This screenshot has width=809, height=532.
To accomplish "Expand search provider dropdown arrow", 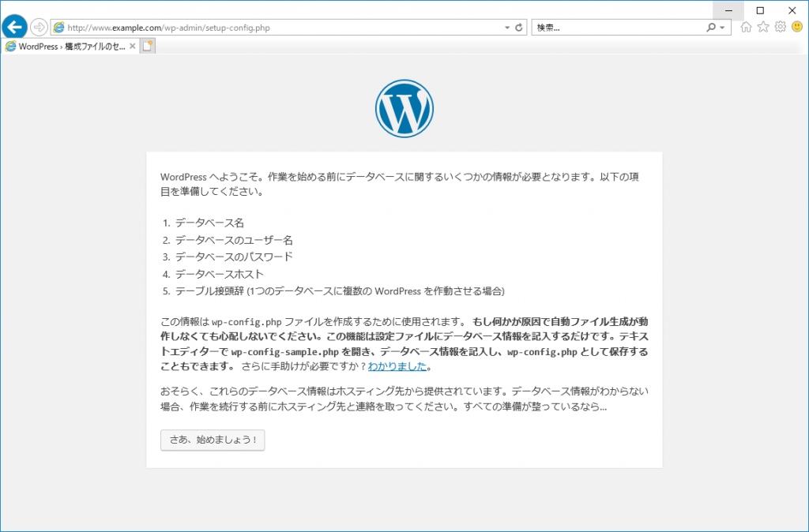I will (722, 28).
